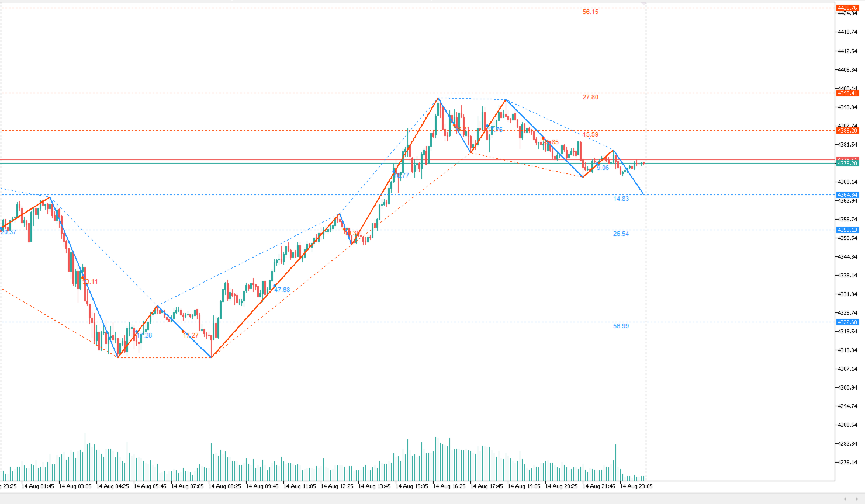Image resolution: width=865 pixels, height=504 pixels.
Task: Click the 14 Aug 04:25 time label
Action: (112, 486)
